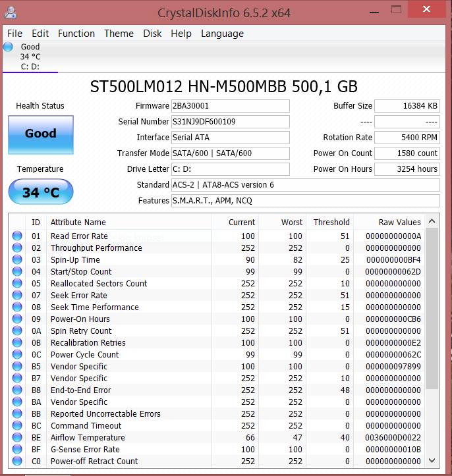Click the scroll down arrow of attribute list
The height and width of the screenshot is (476, 452).
(432, 460)
